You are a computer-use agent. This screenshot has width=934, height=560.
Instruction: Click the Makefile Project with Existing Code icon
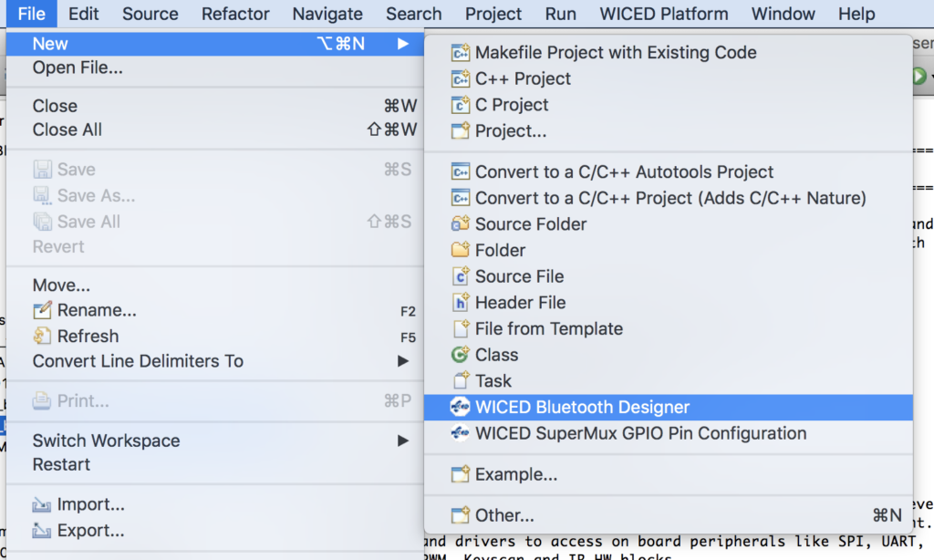(460, 52)
